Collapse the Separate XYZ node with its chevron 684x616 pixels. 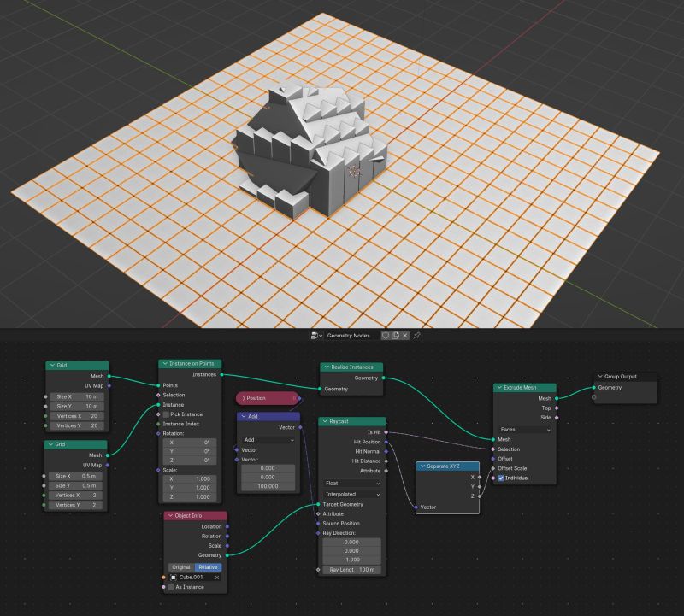click(423, 466)
